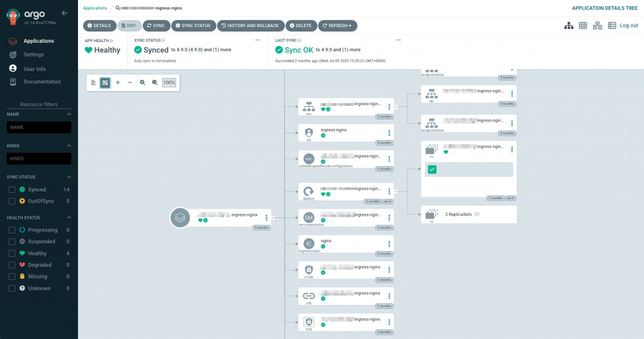
Task: Click the validatingwebhookconfiguration node icon
Action: [309, 158]
